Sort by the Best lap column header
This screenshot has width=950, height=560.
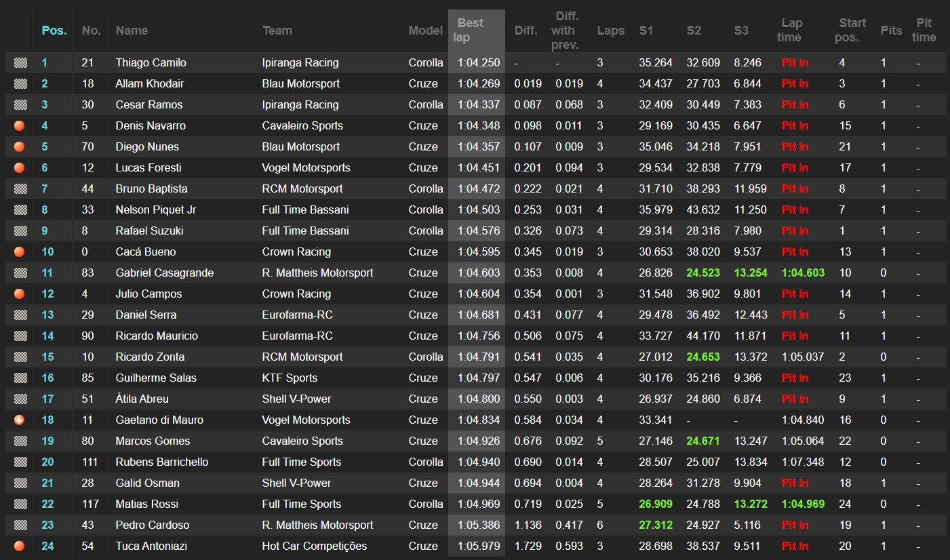tap(469, 31)
